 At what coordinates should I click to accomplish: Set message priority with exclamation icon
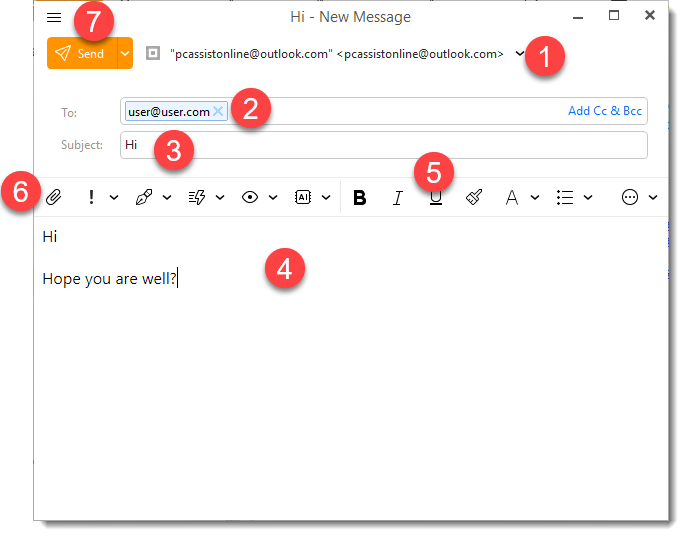pos(91,197)
